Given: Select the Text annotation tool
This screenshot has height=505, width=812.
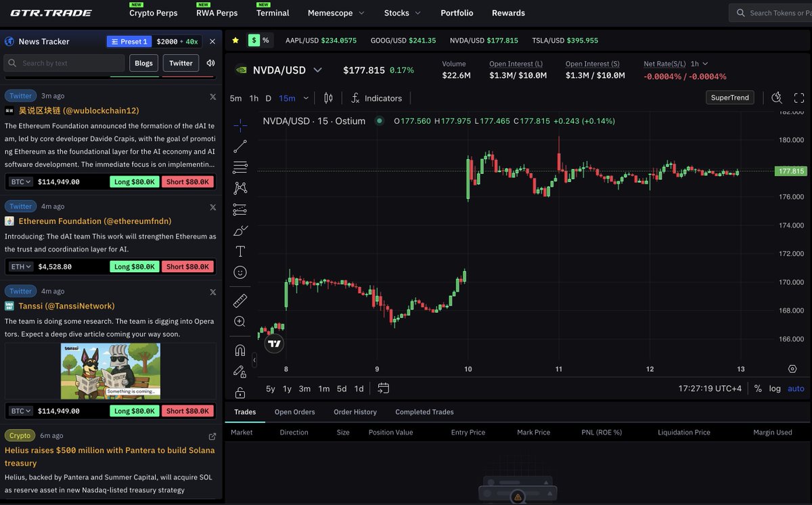Looking at the screenshot, I should (x=240, y=251).
